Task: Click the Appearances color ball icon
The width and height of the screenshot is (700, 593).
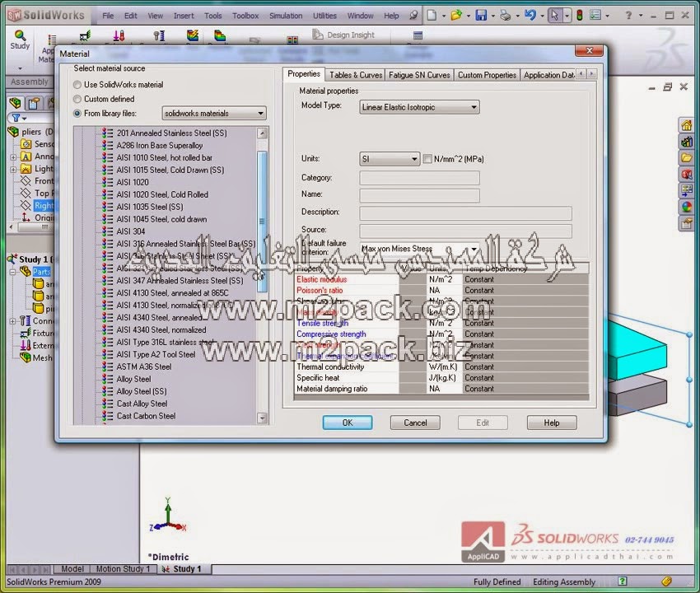Action: (x=686, y=207)
